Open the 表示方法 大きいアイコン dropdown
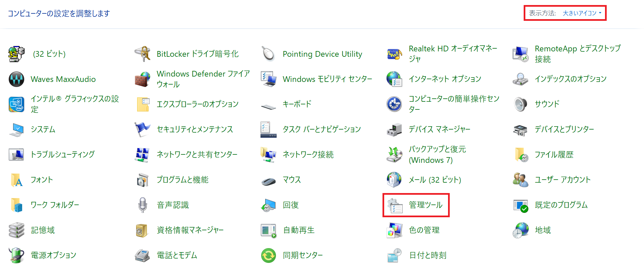644x278 pixels. (582, 13)
